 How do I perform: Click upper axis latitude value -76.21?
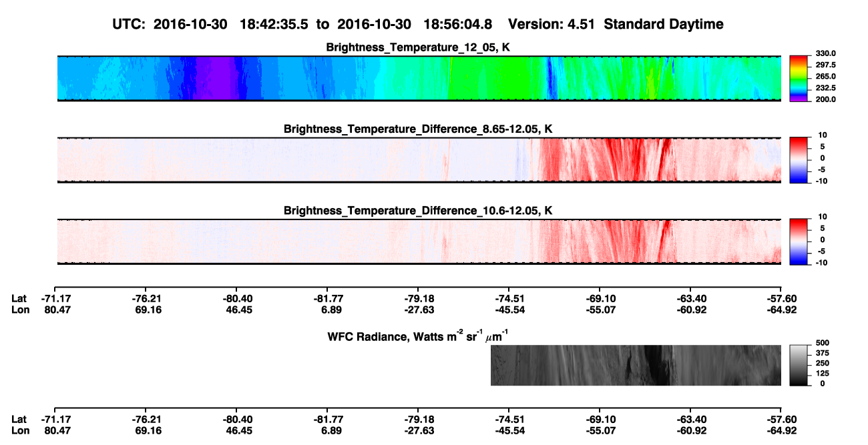[x=146, y=299]
